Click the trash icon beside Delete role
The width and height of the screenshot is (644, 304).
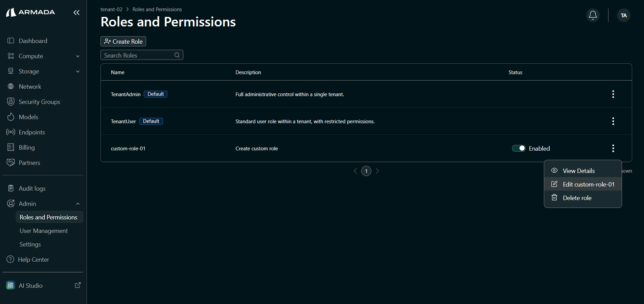554,197
